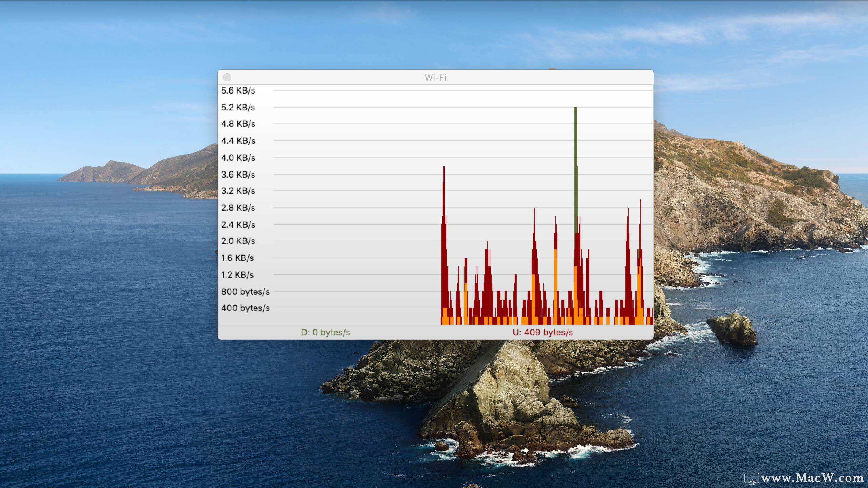Click the gray close button in the Wi-Fi window

(227, 77)
